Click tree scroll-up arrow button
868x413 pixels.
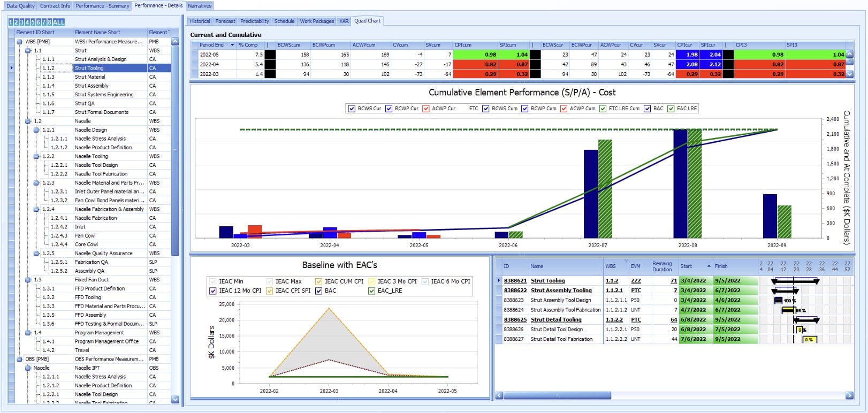coord(175,42)
